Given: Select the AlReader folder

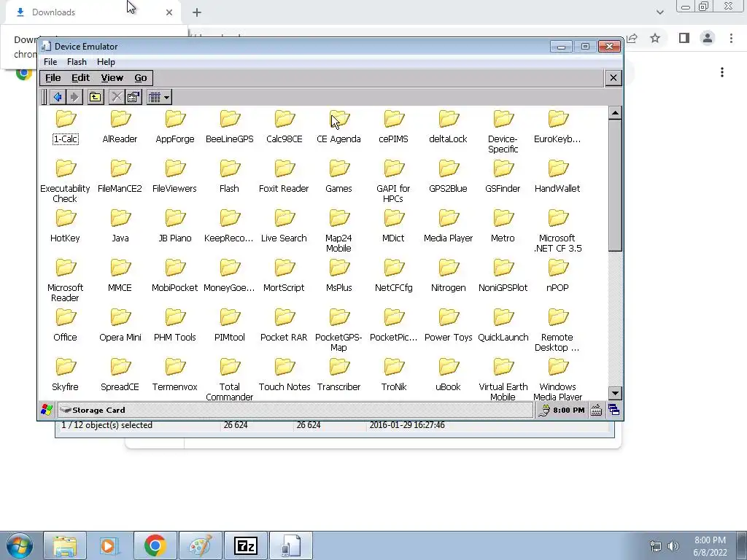Looking at the screenshot, I should point(120,127).
